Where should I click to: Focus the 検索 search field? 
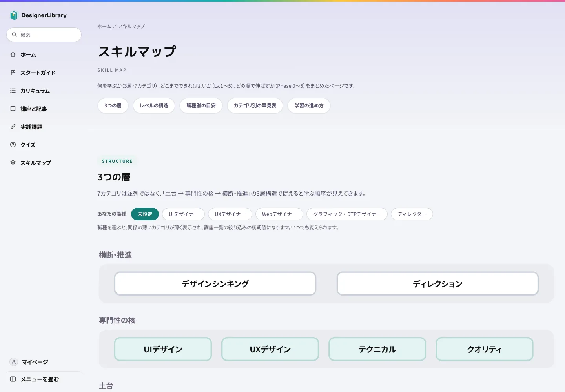(x=44, y=35)
